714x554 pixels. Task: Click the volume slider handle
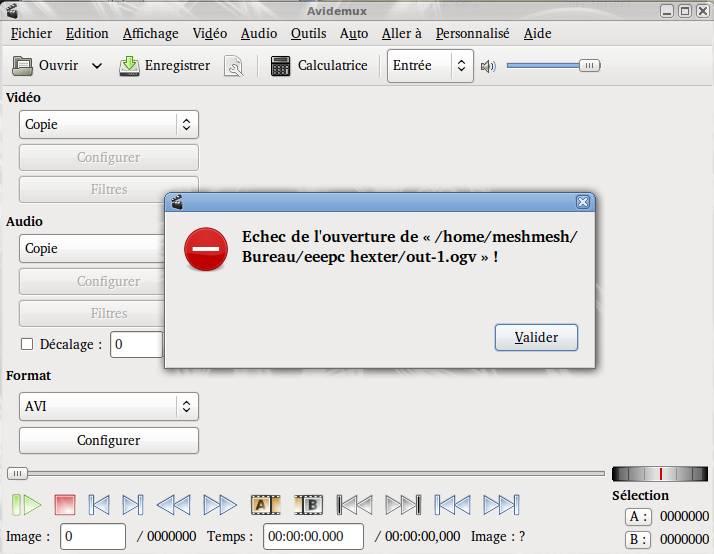(x=589, y=66)
